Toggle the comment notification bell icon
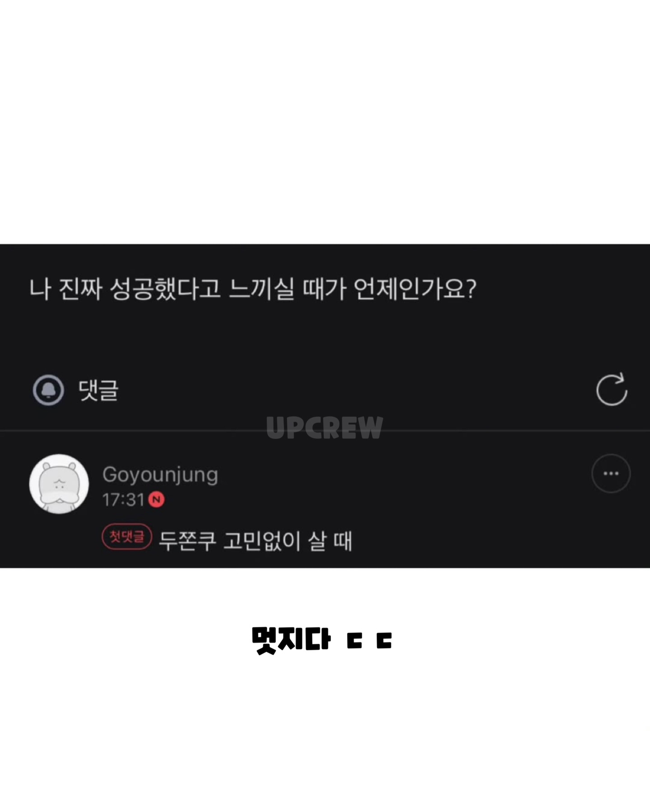Viewport: 650px width, 812px height. pos(48,390)
